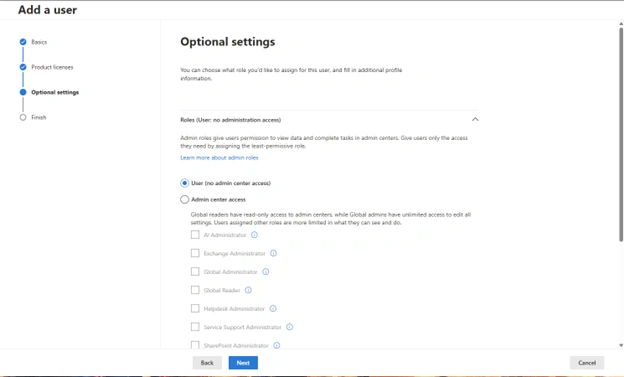Cancel adding the user

coord(587,363)
